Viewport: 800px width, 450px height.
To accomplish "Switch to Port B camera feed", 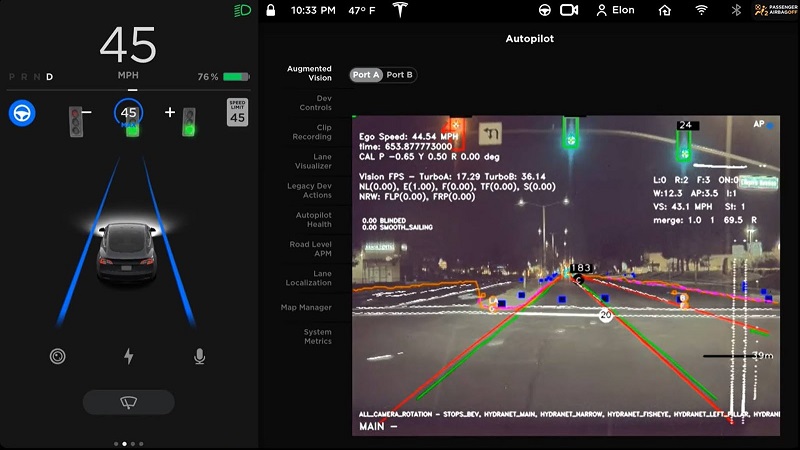I will [400, 75].
